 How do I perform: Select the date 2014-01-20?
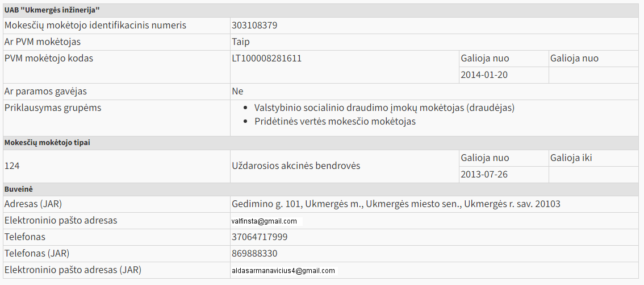pos(484,75)
